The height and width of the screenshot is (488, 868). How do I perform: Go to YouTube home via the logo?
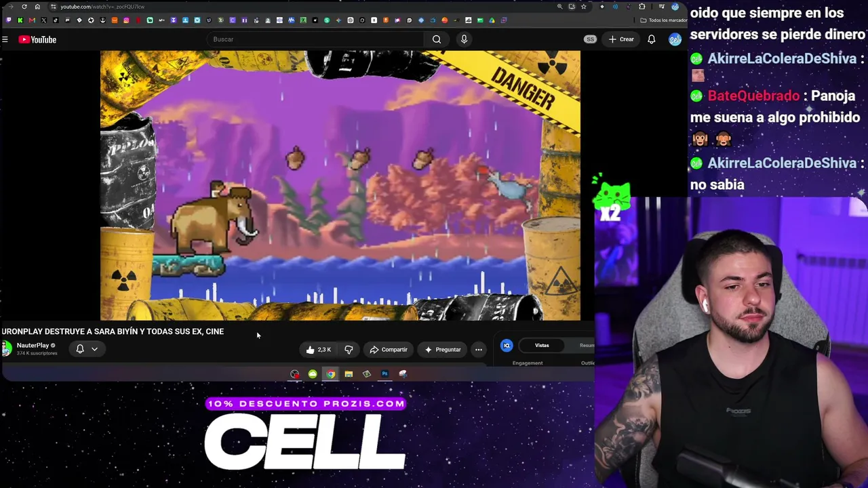pos(37,39)
